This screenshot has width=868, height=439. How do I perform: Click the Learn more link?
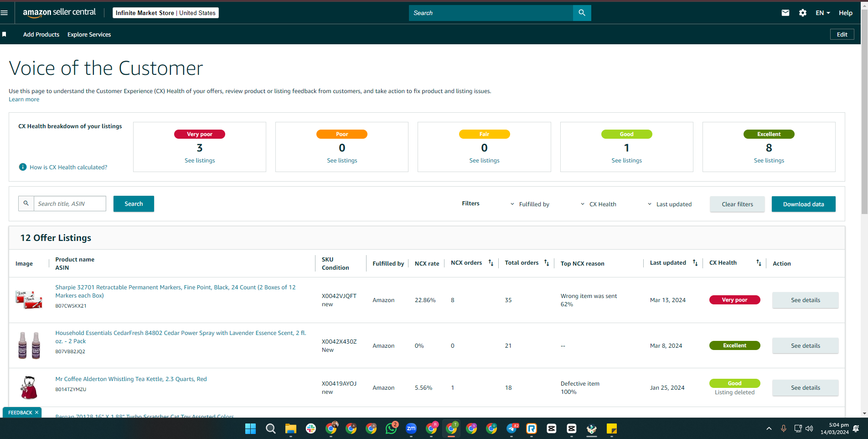[x=24, y=99]
